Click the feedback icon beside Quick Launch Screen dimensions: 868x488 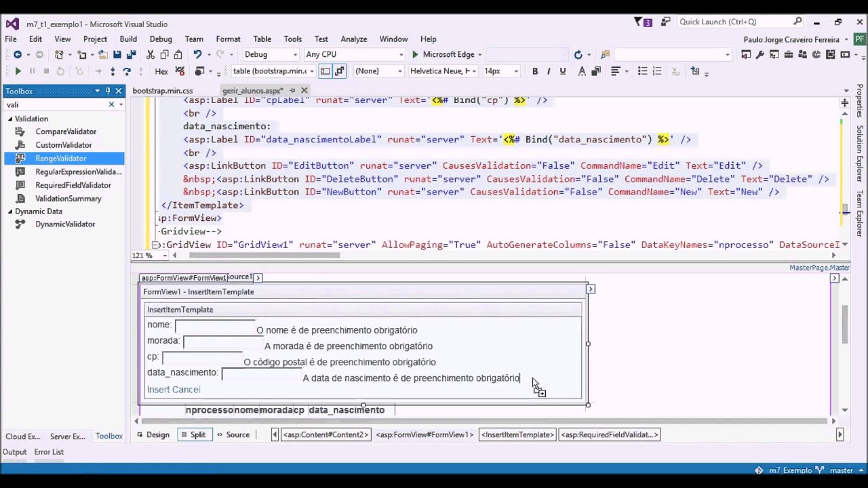coord(666,22)
